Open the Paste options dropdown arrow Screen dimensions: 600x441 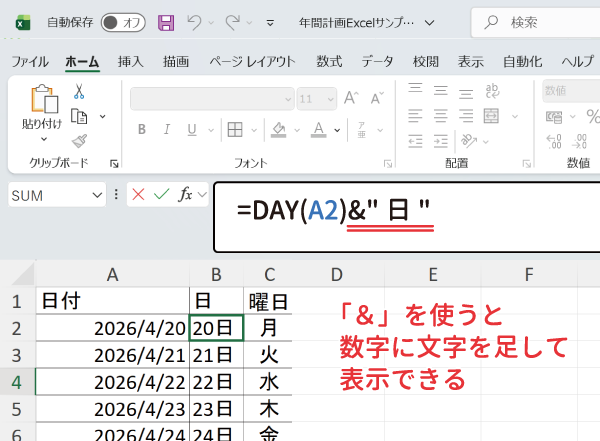(x=42, y=140)
